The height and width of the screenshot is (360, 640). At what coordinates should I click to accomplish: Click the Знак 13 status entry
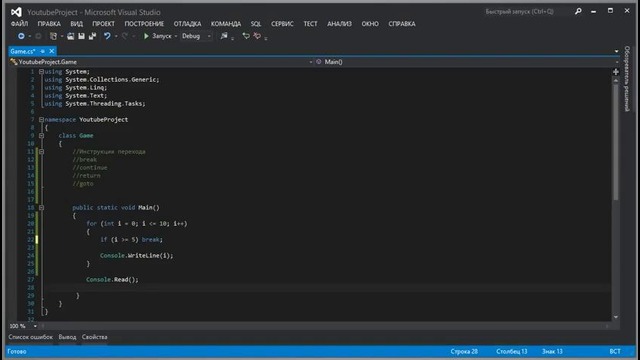[x=552, y=351]
